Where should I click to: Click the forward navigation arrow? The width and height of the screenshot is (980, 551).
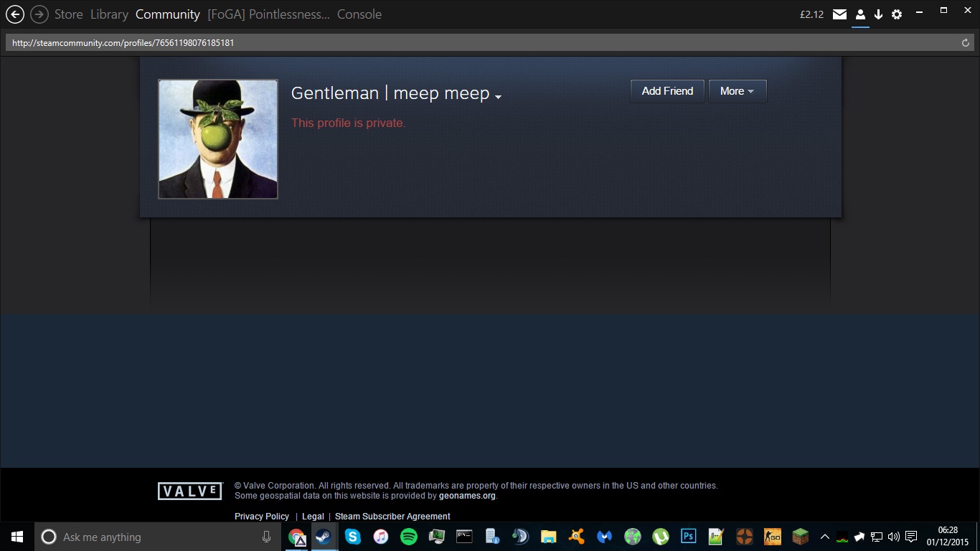(39, 14)
